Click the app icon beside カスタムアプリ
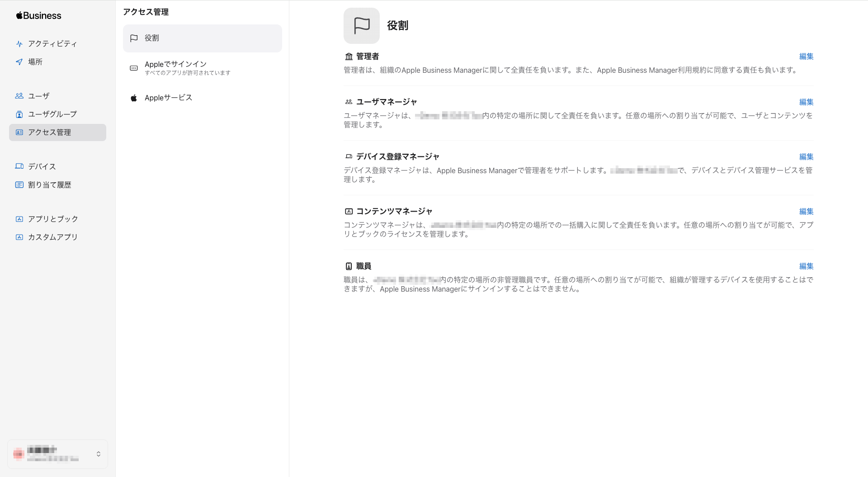The width and height of the screenshot is (868, 477). 19,237
